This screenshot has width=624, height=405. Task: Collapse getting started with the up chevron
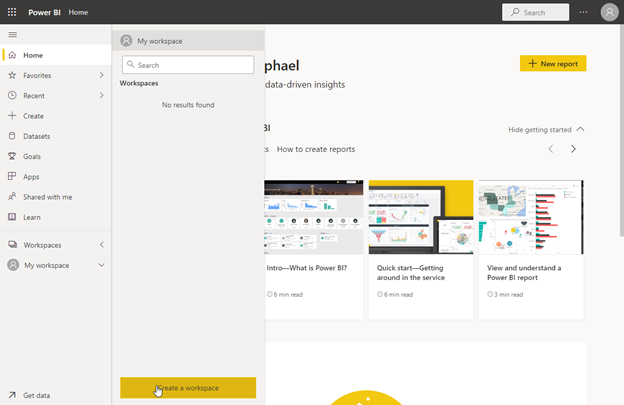point(581,129)
